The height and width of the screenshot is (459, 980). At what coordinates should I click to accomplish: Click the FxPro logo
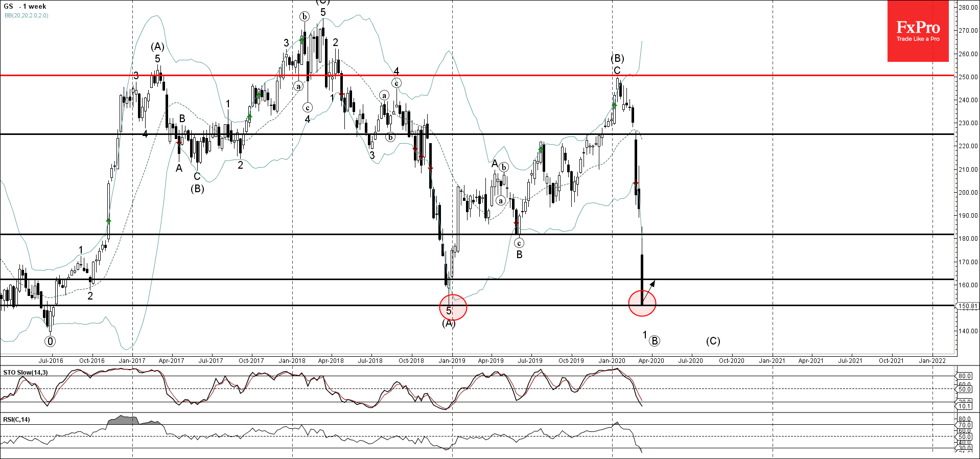coord(918,31)
